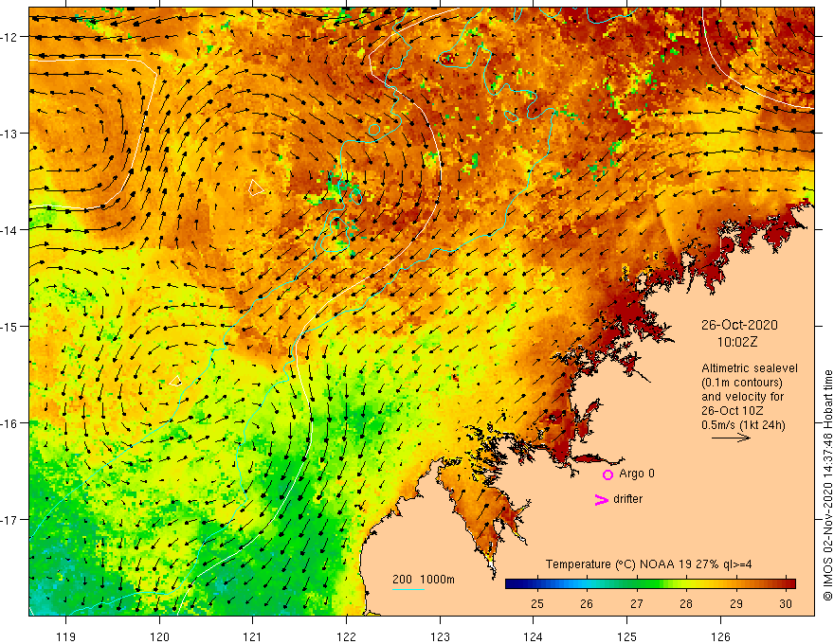Click the cyan 200m contour legend line

point(408,589)
